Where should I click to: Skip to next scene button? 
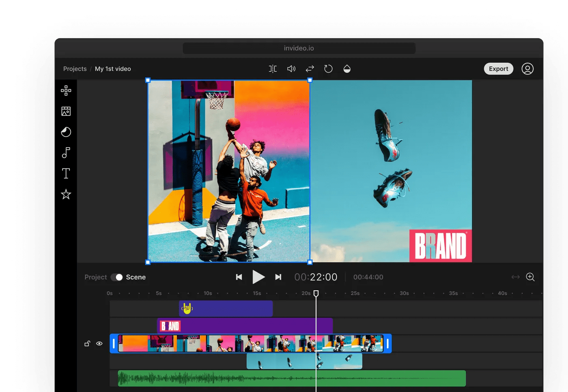tap(278, 277)
